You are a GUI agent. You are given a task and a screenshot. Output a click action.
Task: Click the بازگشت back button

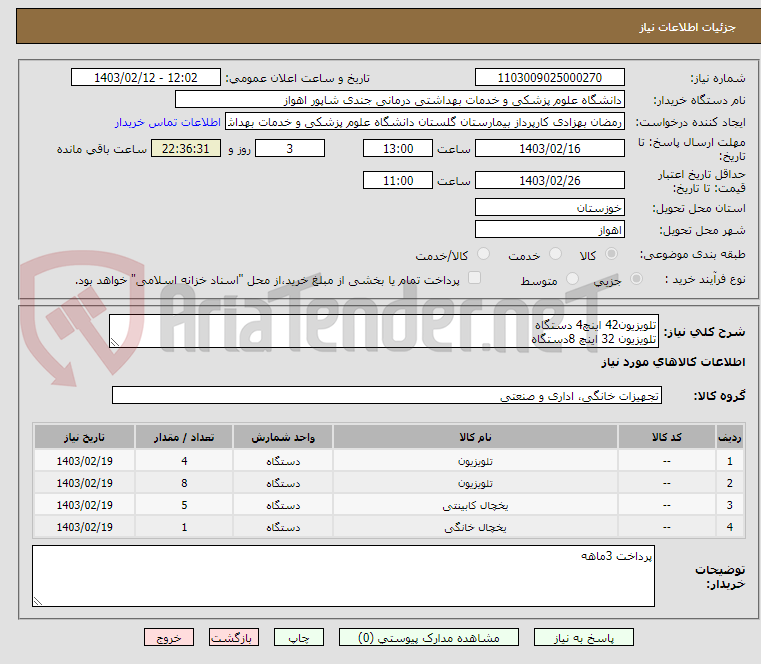(x=233, y=637)
